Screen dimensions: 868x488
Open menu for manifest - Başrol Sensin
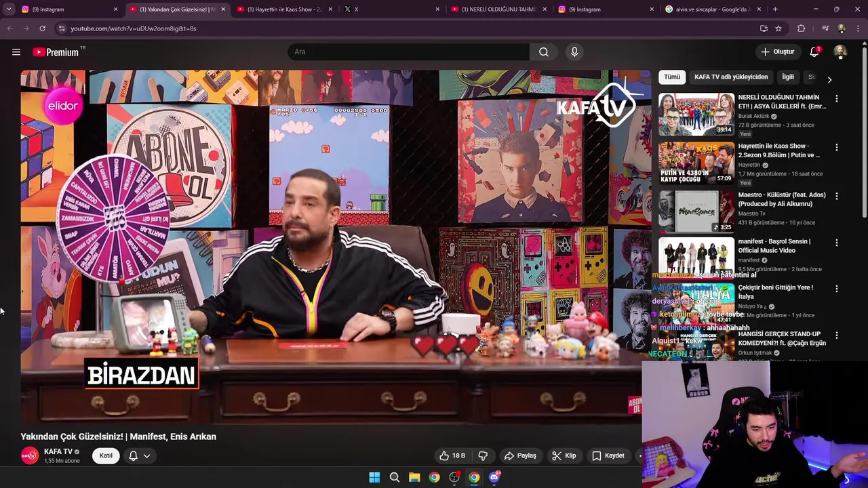point(836,243)
